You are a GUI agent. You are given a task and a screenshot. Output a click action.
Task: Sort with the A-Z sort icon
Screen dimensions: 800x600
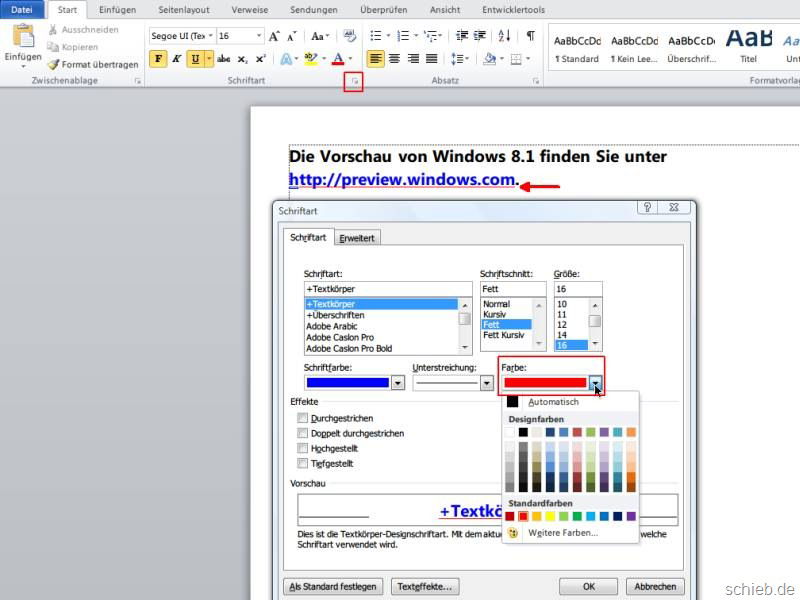point(504,36)
